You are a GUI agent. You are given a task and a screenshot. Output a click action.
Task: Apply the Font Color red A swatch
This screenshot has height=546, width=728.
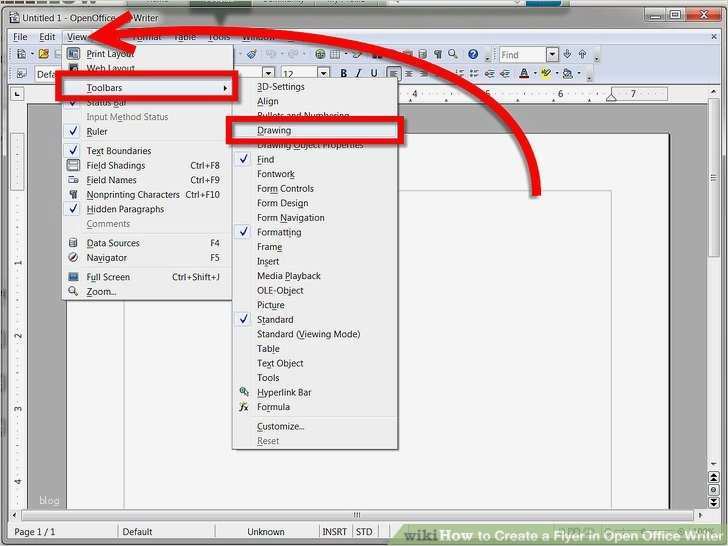[x=524, y=73]
